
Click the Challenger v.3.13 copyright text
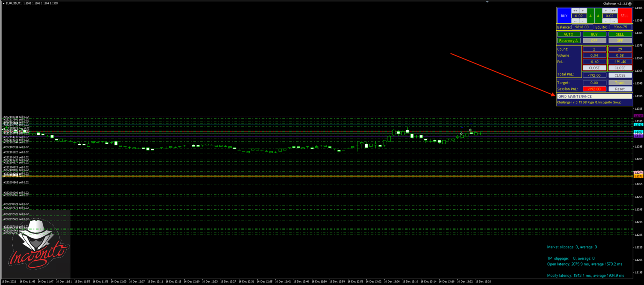589,102
